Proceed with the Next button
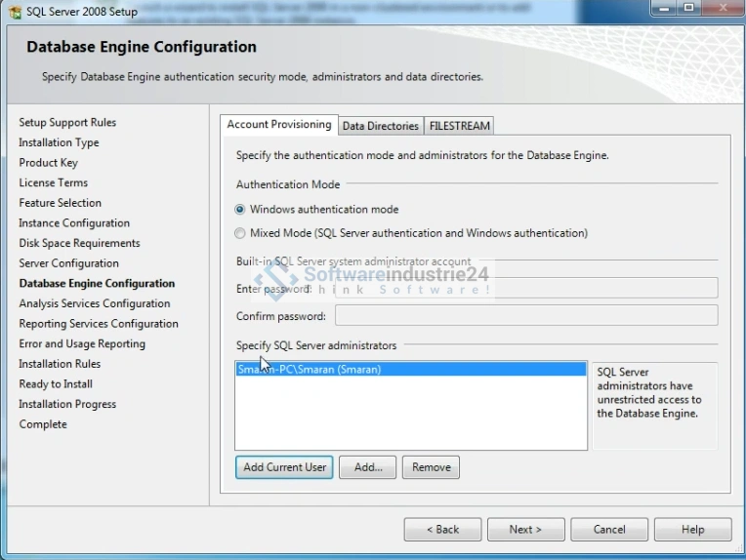This screenshot has width=746, height=560. [525, 529]
